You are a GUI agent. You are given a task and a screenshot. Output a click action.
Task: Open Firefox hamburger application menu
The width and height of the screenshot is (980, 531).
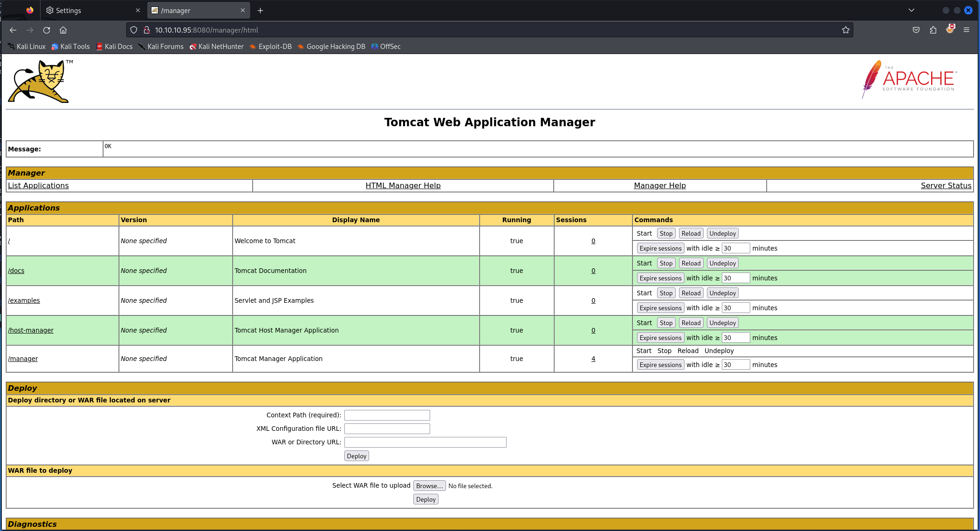(966, 30)
